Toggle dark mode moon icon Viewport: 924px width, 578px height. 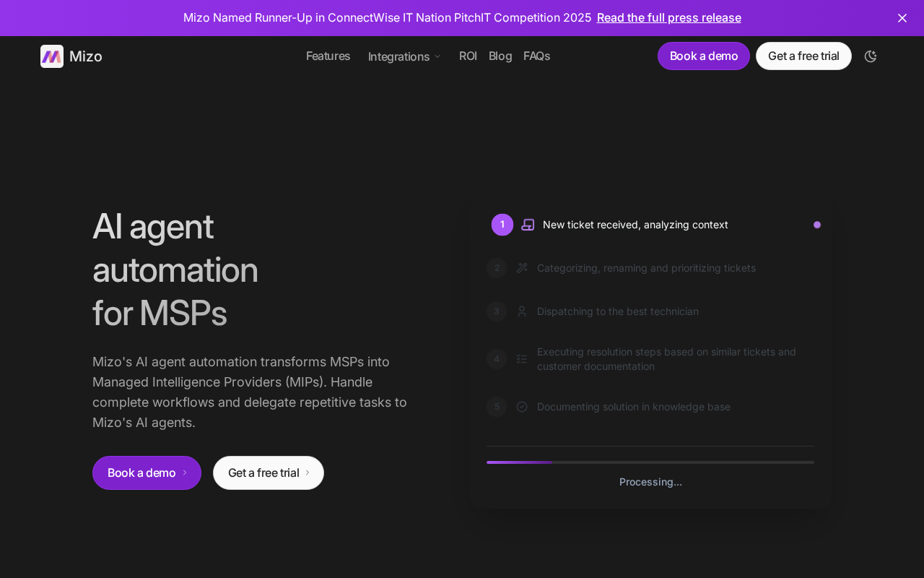coord(871,56)
